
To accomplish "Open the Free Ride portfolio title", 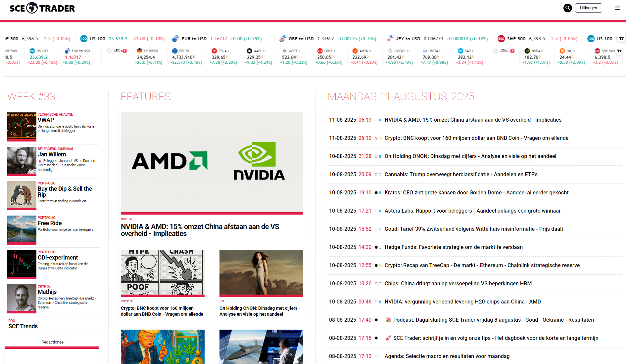I will (50, 223).
